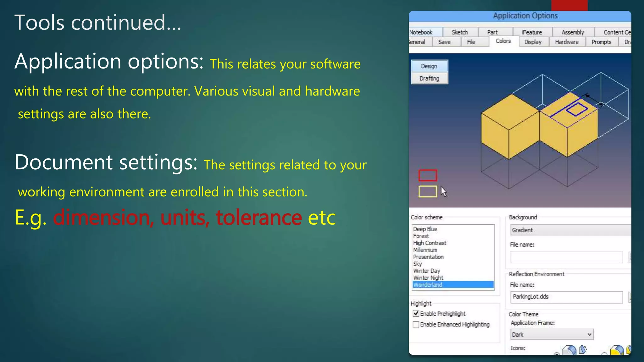Select the blue cool-theme icon preview
Viewport: 644px width, 362px height.
(569, 350)
